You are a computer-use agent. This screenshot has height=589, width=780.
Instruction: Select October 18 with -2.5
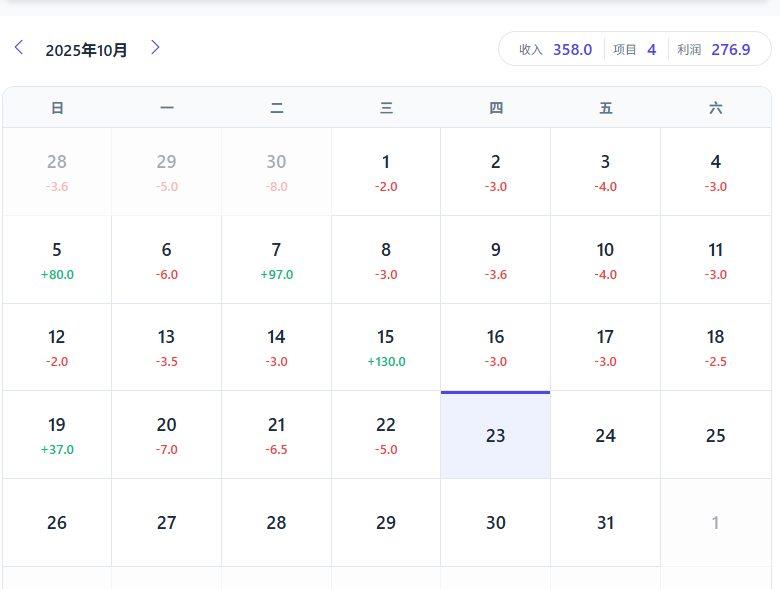(x=716, y=347)
